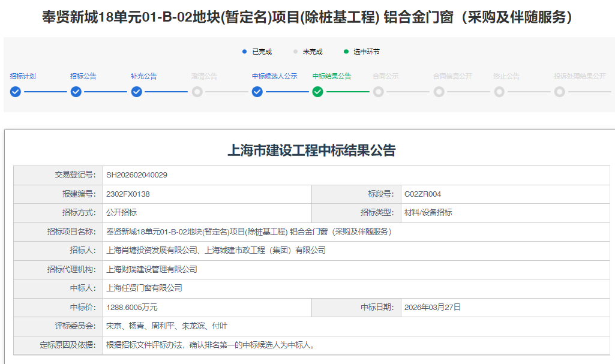This screenshot has height=364, width=615.
Task: Click the 已完成 blue legend dot
Action: click(245, 52)
